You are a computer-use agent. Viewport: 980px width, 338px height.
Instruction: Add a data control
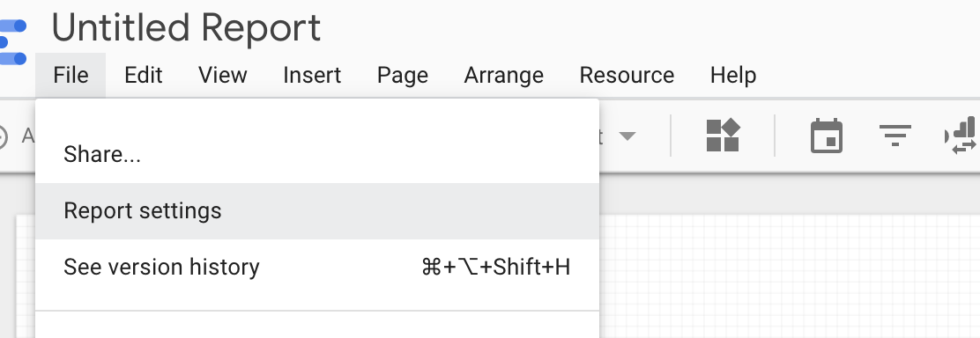[961, 136]
